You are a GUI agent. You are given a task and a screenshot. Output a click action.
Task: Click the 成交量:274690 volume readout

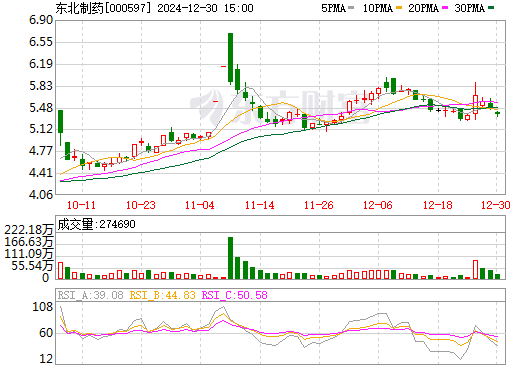pos(96,224)
